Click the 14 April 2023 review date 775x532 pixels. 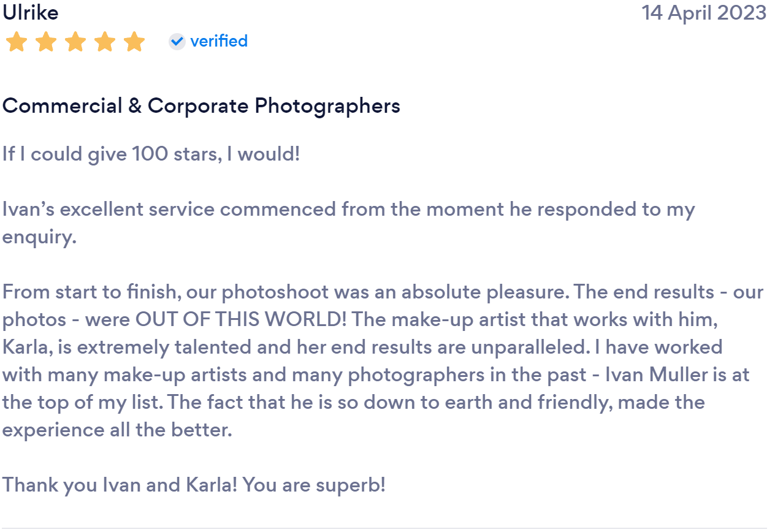click(x=704, y=12)
